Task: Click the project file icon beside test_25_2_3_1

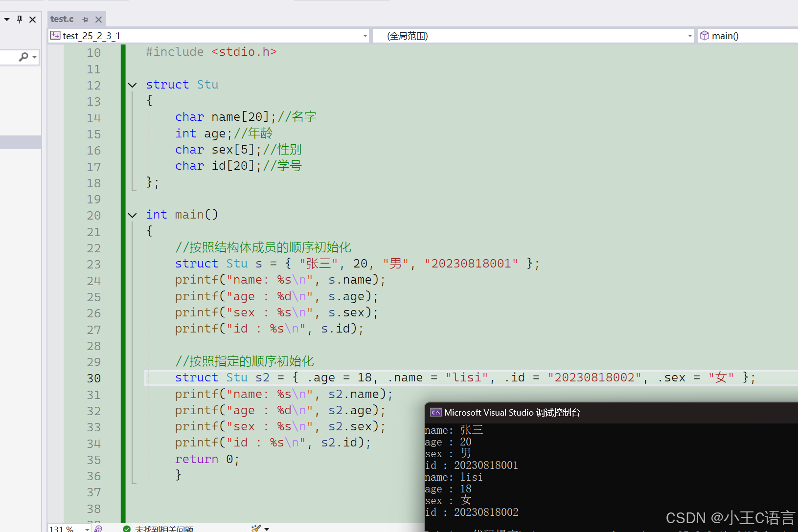Action: coord(55,35)
